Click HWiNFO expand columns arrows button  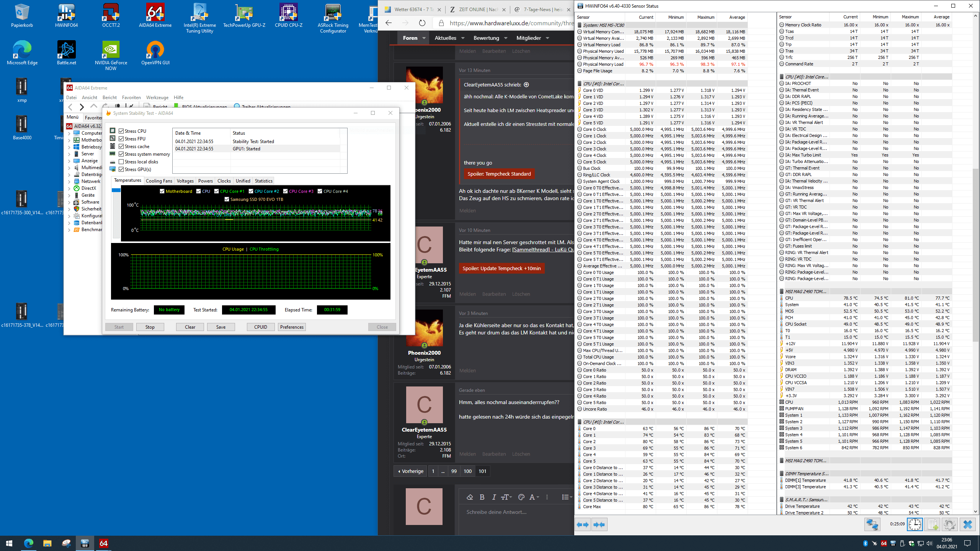tap(583, 525)
